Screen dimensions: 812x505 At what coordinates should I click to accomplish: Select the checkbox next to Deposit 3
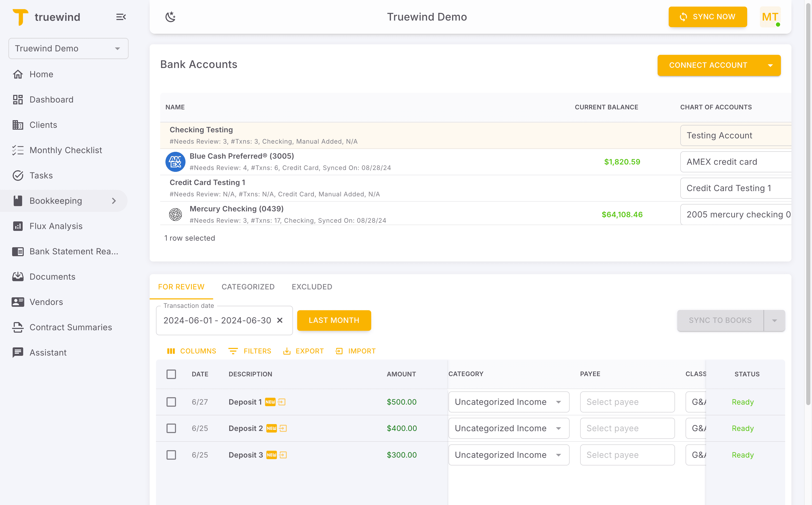coord(171,455)
